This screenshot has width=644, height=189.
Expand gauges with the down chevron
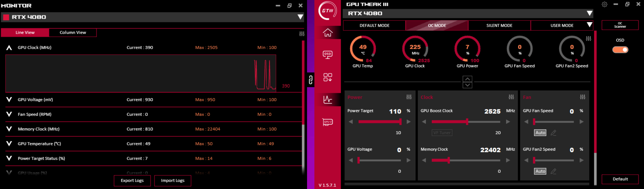[x=467, y=85]
